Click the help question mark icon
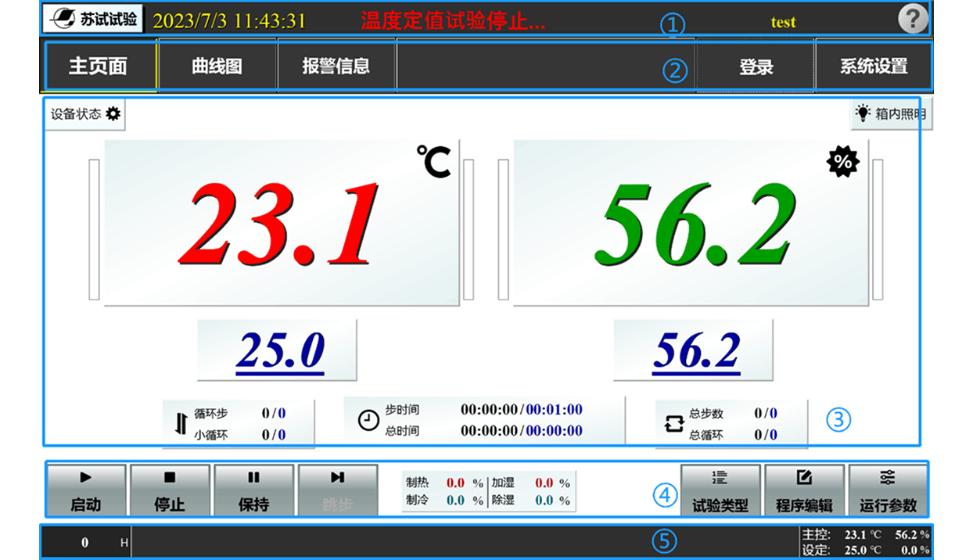 tap(912, 19)
